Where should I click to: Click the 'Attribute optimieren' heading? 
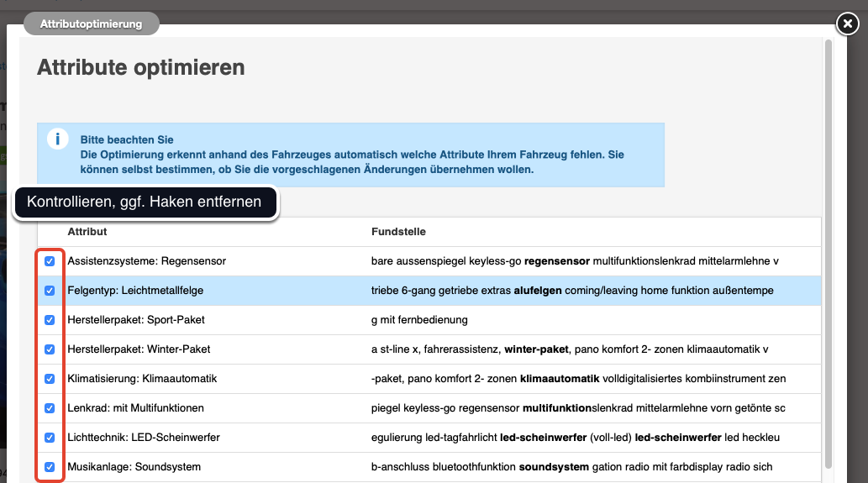pyautogui.click(x=141, y=68)
